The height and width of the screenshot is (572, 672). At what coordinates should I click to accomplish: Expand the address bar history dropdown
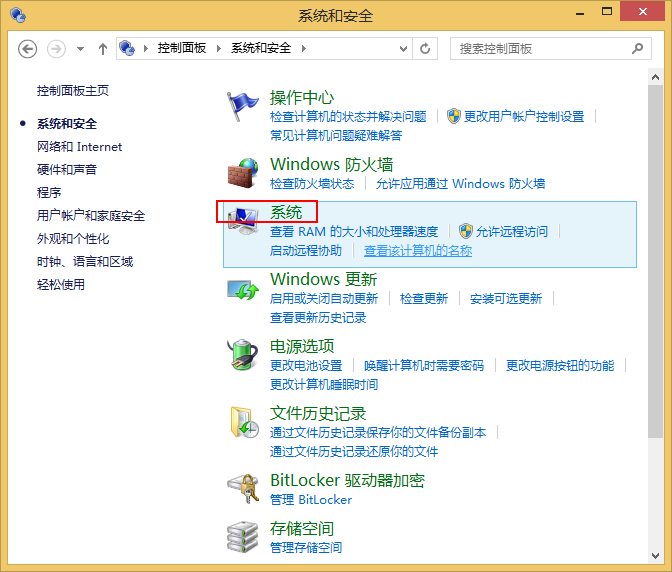tap(403, 49)
